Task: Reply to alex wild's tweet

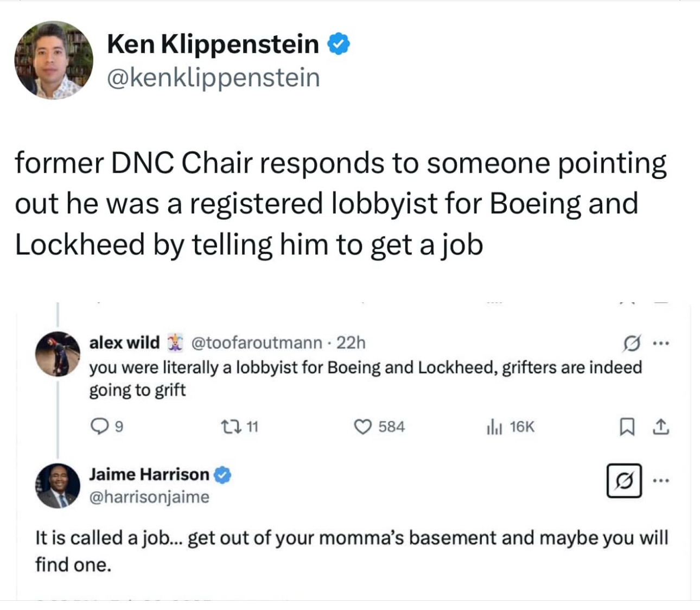Action: point(99,427)
